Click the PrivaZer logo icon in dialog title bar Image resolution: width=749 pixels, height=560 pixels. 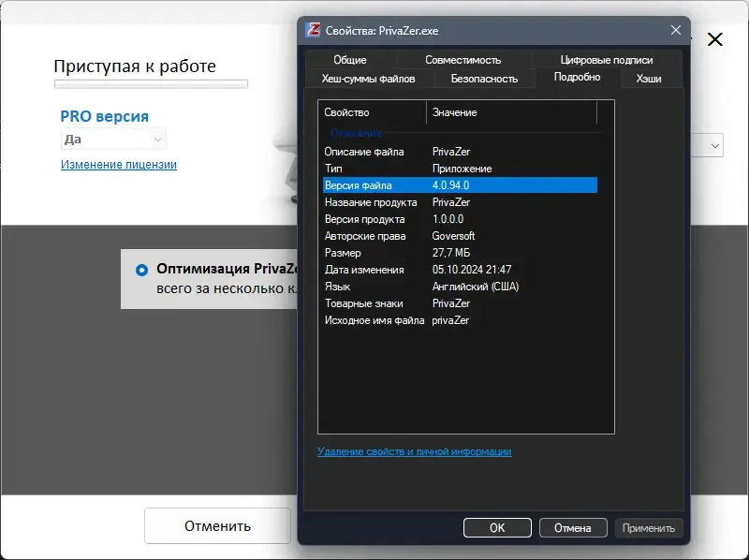(312, 30)
